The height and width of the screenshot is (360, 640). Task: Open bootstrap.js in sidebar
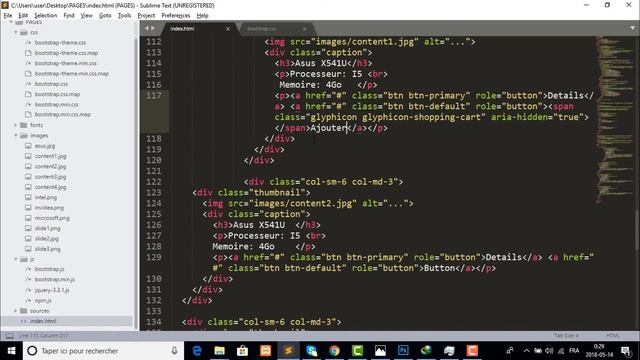pyautogui.click(x=49, y=269)
